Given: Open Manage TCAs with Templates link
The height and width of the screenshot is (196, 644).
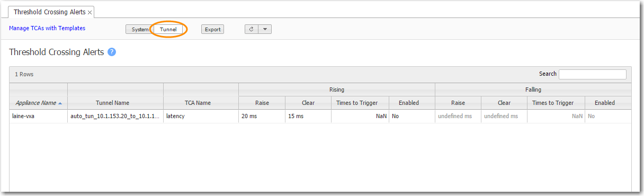Looking at the screenshot, I should [47, 28].
